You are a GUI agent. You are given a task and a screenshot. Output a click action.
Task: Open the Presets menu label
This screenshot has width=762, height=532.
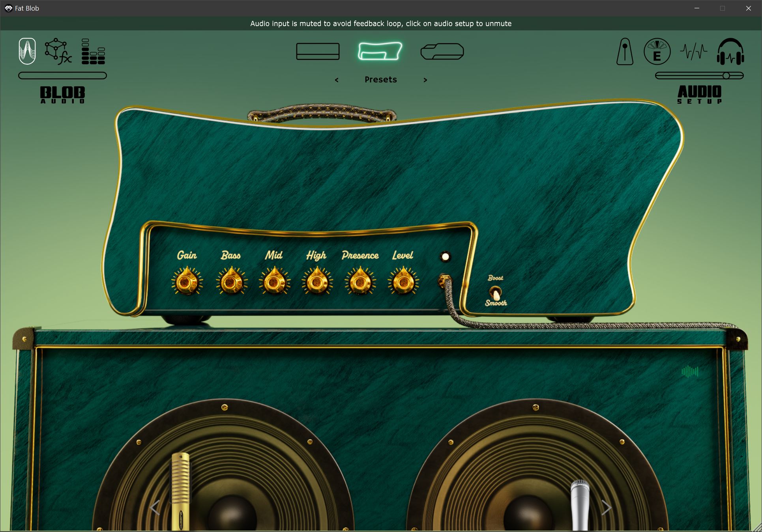pos(380,80)
